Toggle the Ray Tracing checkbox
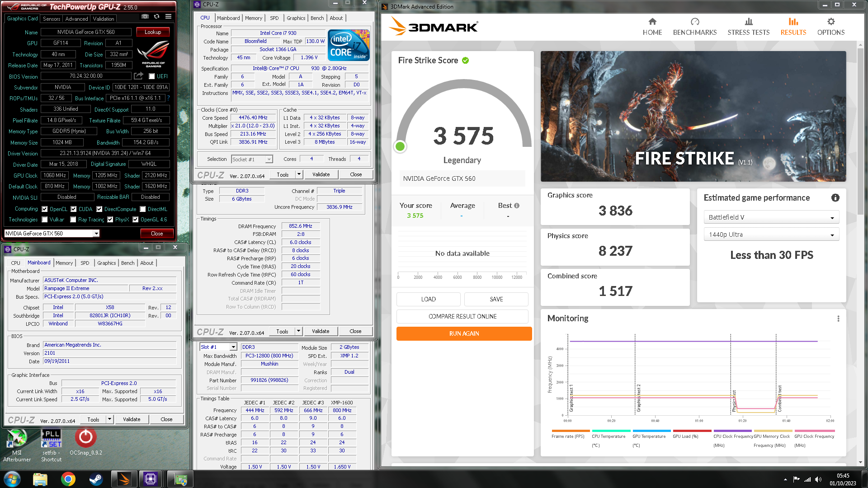The width and height of the screenshot is (868, 488). click(73, 220)
